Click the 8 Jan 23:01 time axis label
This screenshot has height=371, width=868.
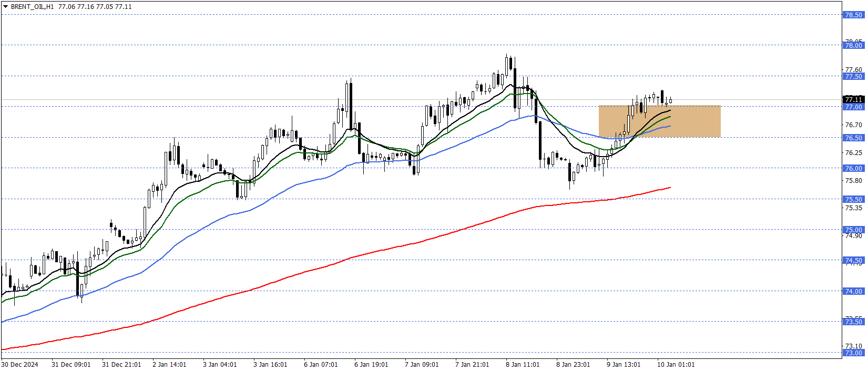(x=573, y=364)
